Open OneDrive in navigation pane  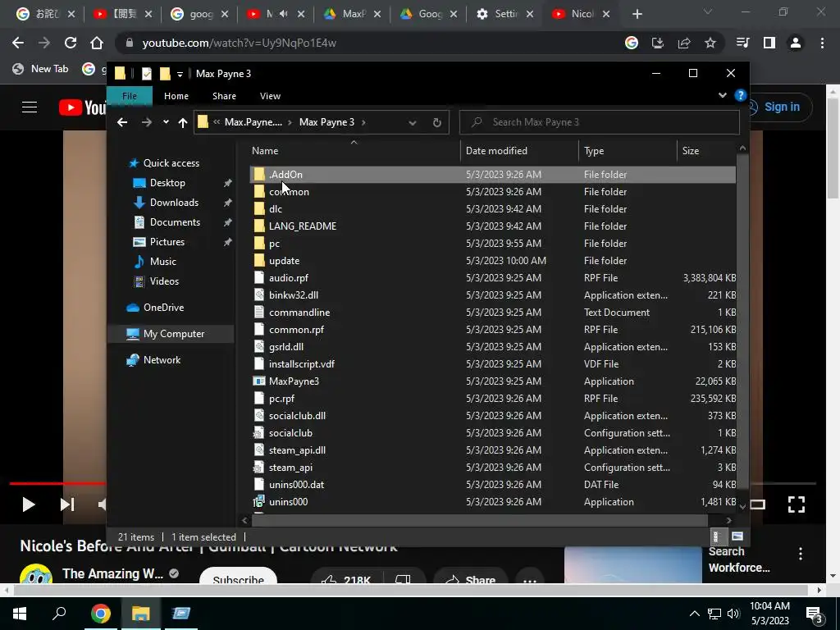click(163, 308)
